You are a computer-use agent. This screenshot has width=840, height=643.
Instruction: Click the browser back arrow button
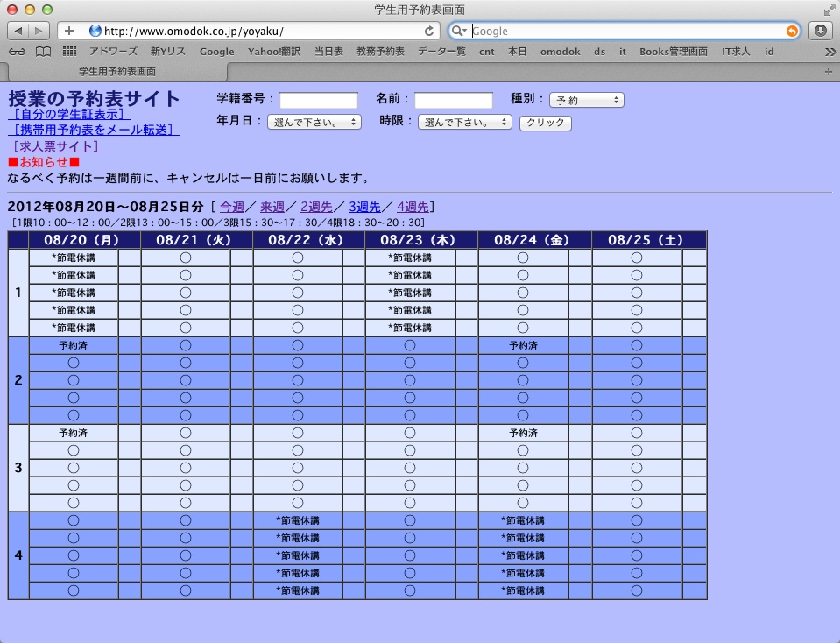(18, 31)
